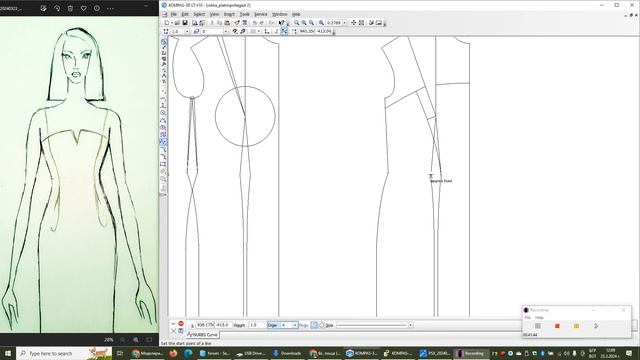
Task: Click the yellow button in Recording window
Action: coord(576,326)
